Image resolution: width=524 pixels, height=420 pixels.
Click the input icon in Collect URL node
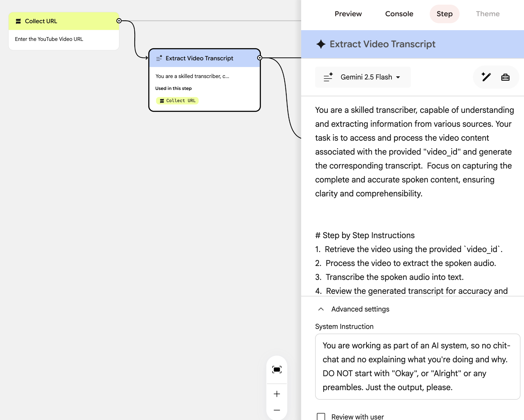(18, 21)
